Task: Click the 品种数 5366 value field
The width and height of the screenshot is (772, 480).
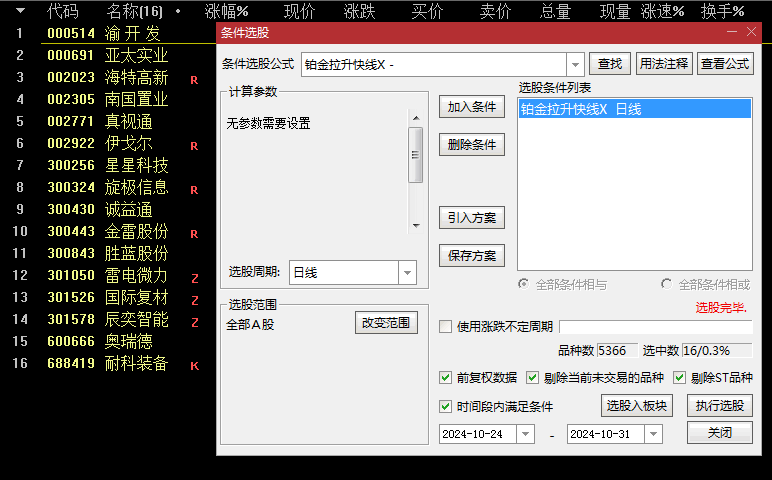Action: click(617, 351)
